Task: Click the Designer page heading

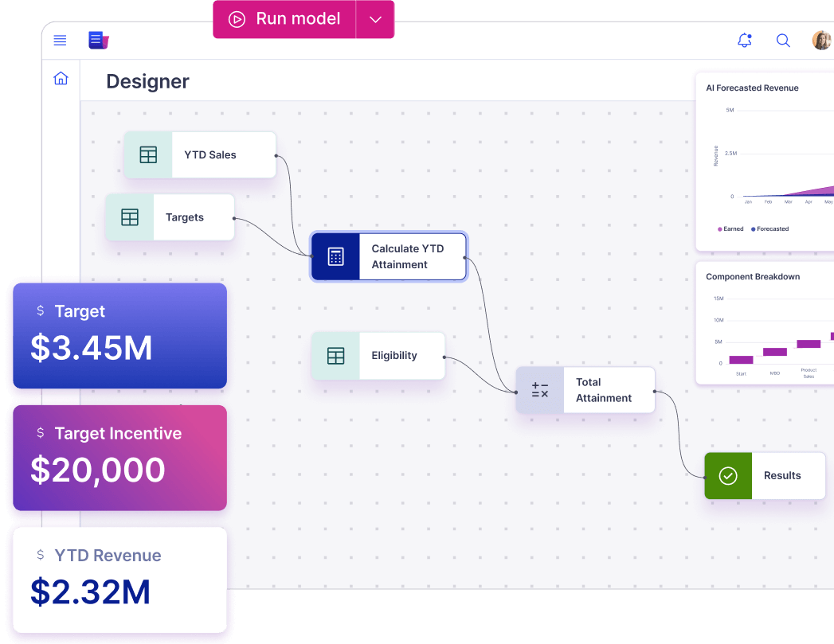Action: click(148, 81)
